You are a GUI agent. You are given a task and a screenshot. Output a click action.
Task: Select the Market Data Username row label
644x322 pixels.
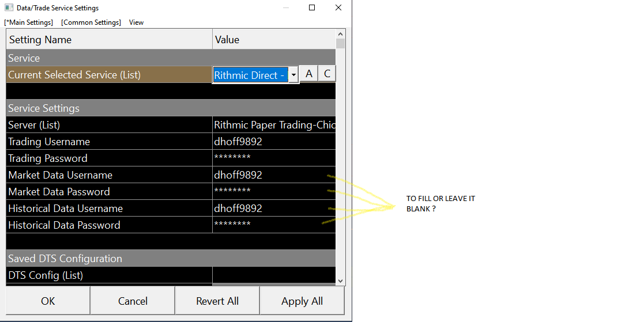pyautogui.click(x=61, y=175)
